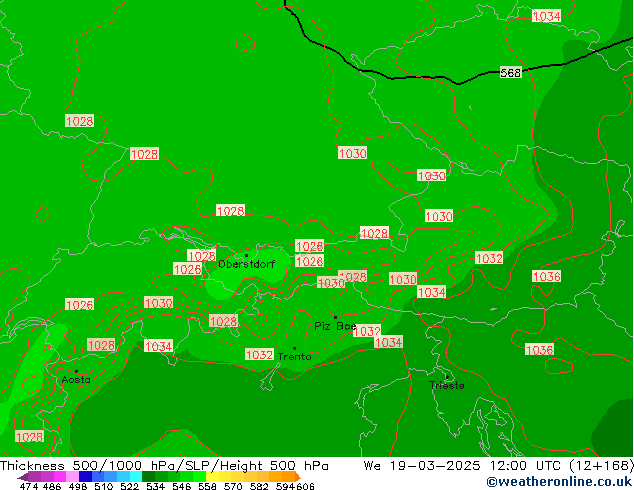
Task: Select the legend value 582
Action: (x=259, y=486)
